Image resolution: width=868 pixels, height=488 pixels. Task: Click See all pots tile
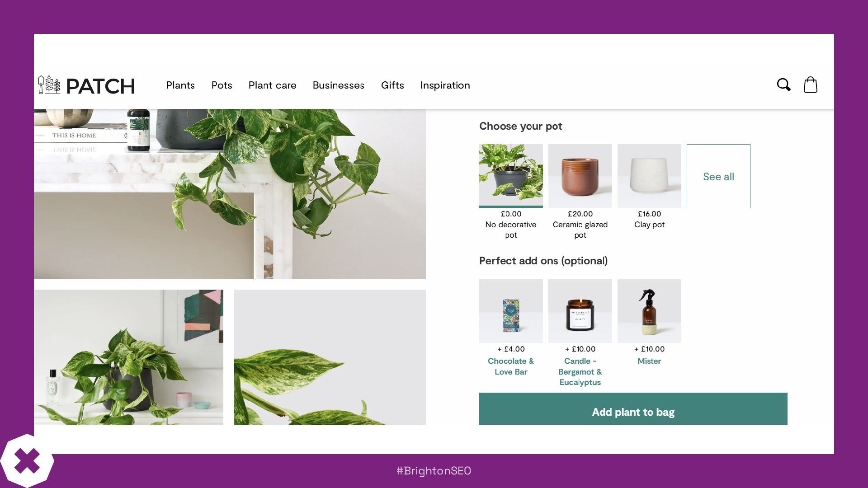tap(718, 176)
